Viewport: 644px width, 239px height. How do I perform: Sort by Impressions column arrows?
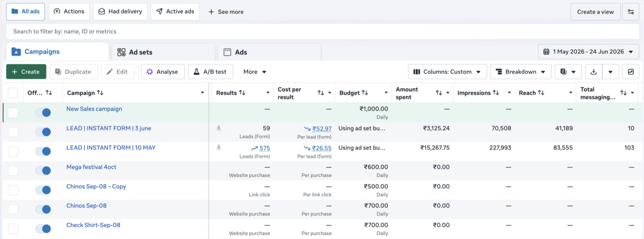click(x=496, y=93)
